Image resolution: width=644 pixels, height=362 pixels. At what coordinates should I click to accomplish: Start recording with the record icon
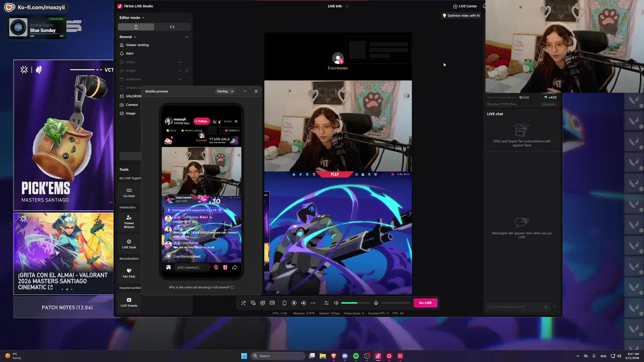click(x=294, y=303)
